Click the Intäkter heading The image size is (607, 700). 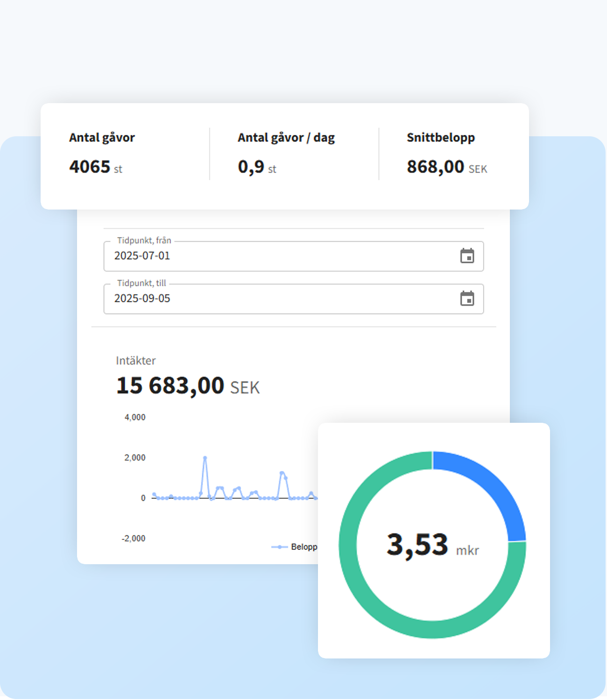coord(136,361)
